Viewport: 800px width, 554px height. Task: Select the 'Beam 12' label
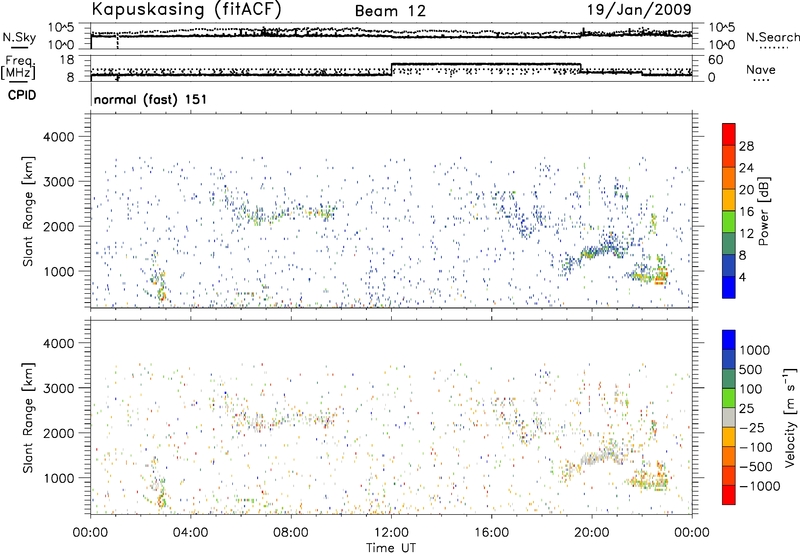(x=390, y=11)
